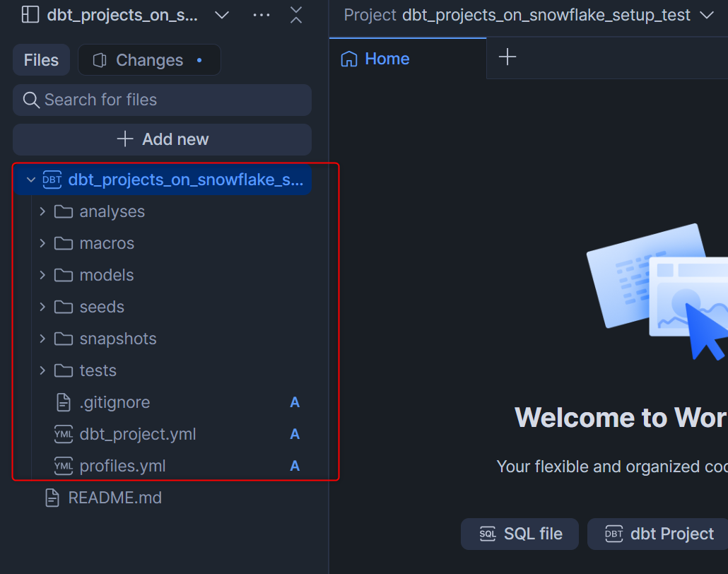Select the Home tab
This screenshot has width=728, height=574.
(408, 59)
